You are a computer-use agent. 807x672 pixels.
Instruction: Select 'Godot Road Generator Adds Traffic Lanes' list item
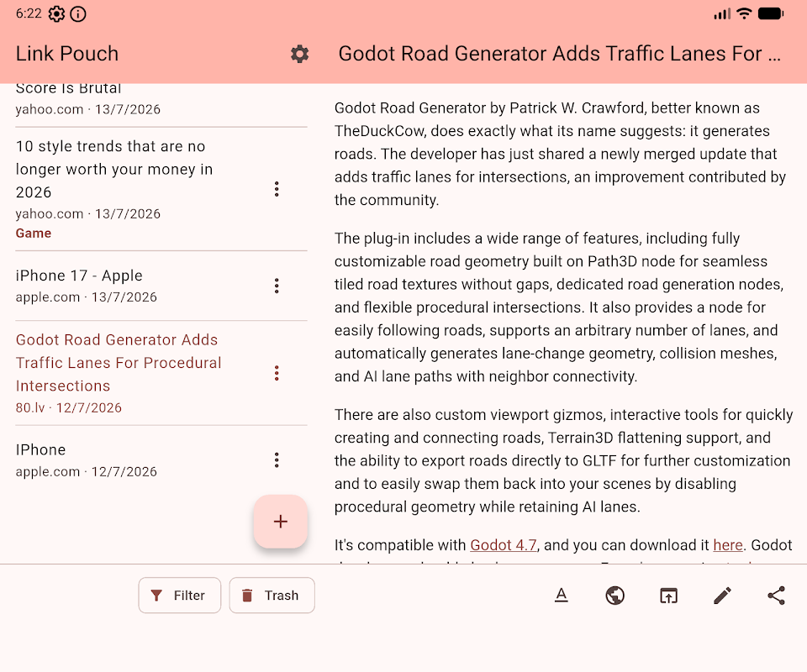161,373
